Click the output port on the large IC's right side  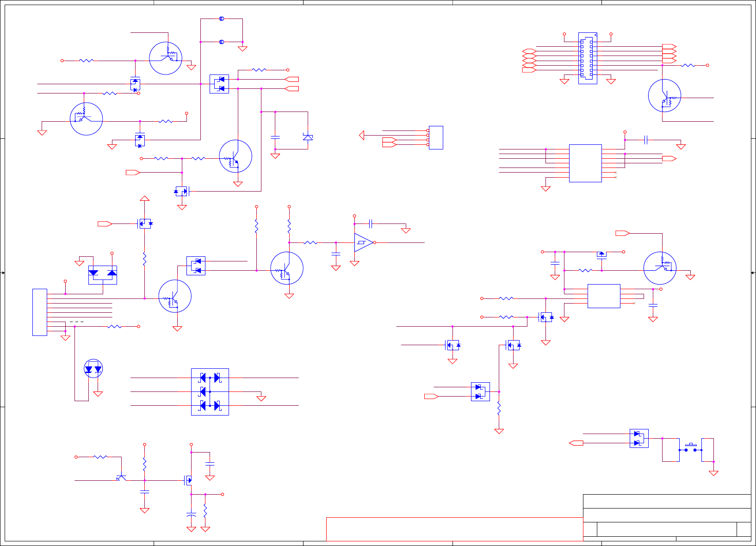pyautogui.click(x=669, y=159)
